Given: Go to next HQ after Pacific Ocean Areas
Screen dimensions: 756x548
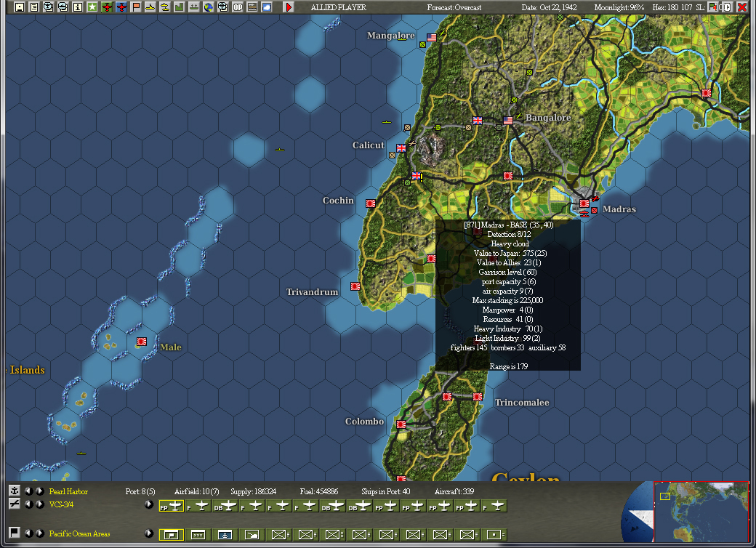Looking at the screenshot, I should point(40,533).
